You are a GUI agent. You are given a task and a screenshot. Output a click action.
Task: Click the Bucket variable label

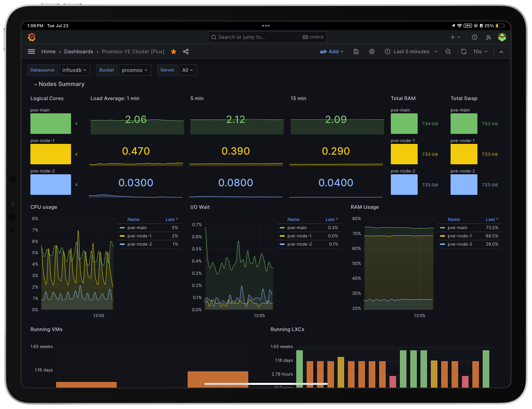point(107,70)
